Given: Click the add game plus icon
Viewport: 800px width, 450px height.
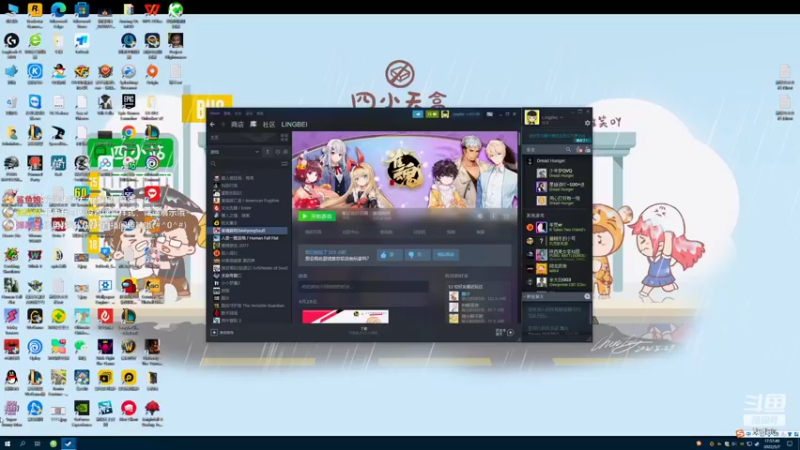Looking at the screenshot, I should pyautogui.click(x=214, y=333).
